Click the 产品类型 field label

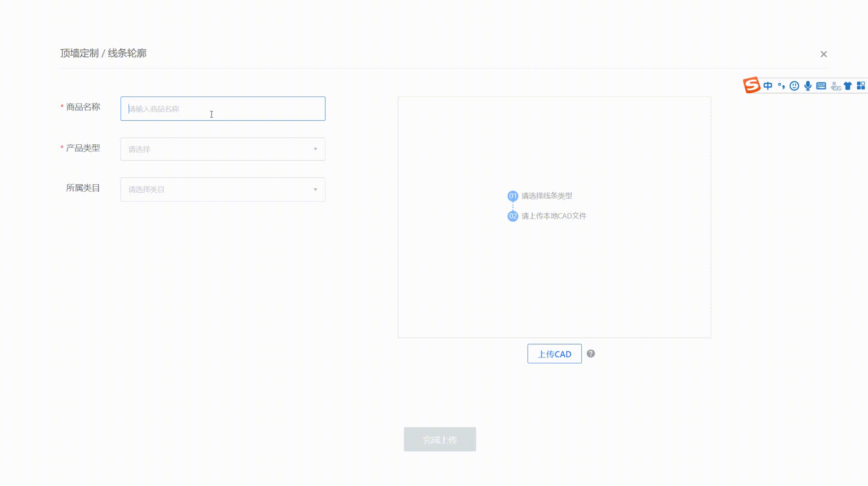(x=83, y=148)
